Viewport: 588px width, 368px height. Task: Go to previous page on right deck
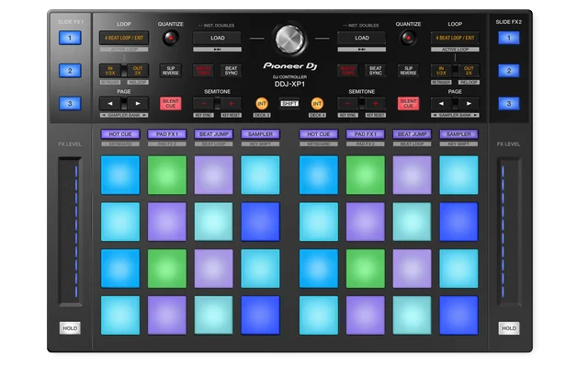click(441, 104)
